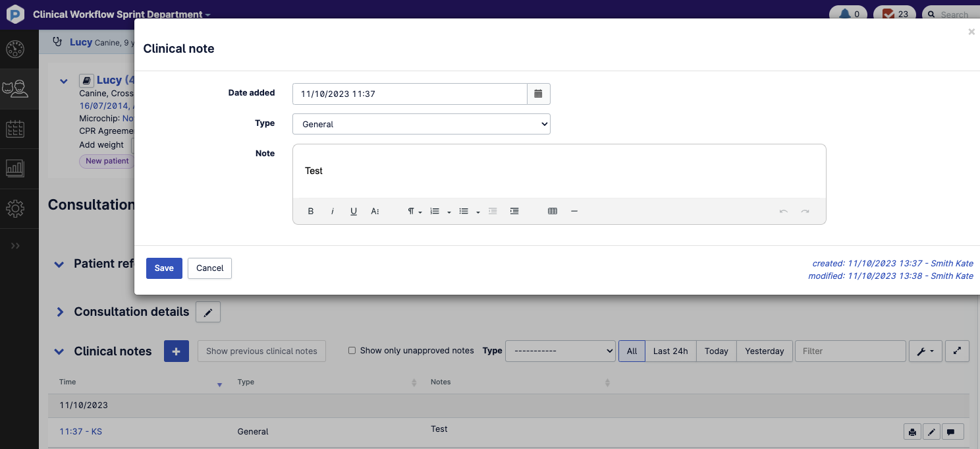
Task: Open the clinical notes Type filter dropdown
Action: 560,351
